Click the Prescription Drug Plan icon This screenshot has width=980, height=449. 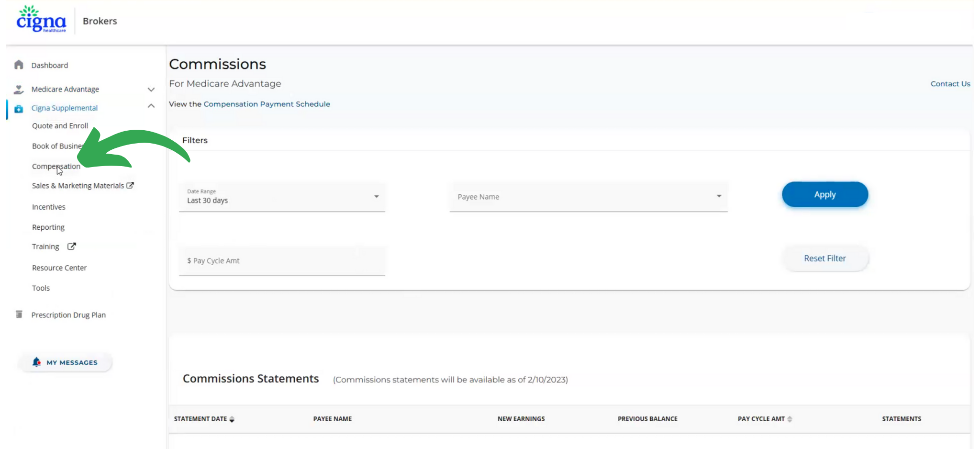[19, 314]
